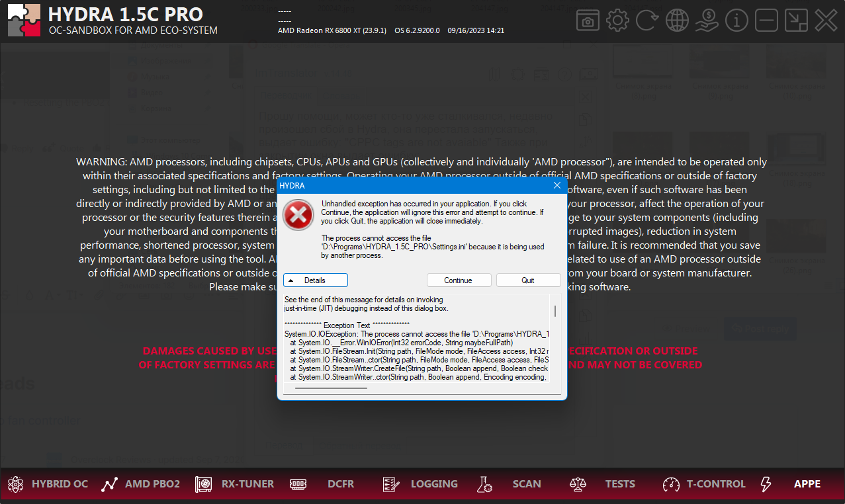Click the globe language icon
Screen dimensions: 845x504
(x=677, y=21)
